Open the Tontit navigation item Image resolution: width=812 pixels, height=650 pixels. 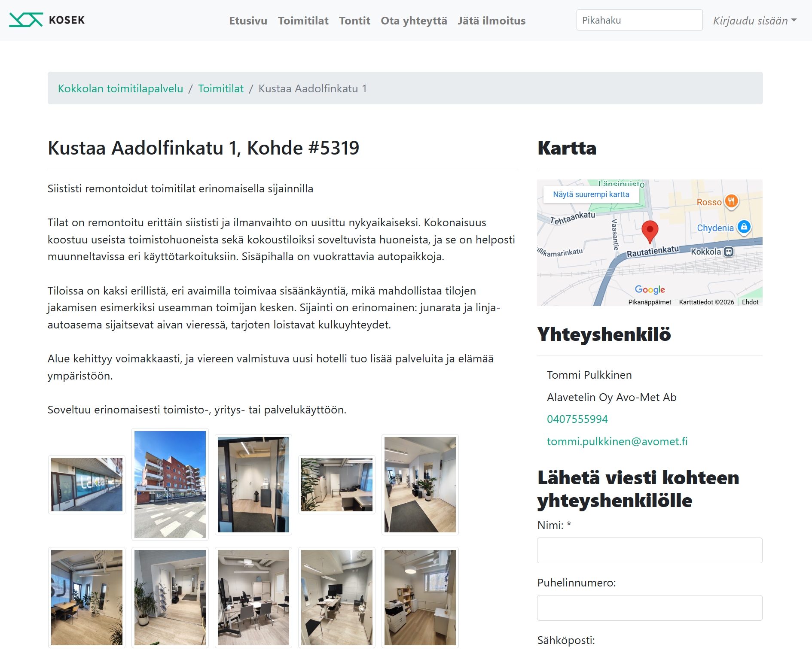tap(354, 21)
